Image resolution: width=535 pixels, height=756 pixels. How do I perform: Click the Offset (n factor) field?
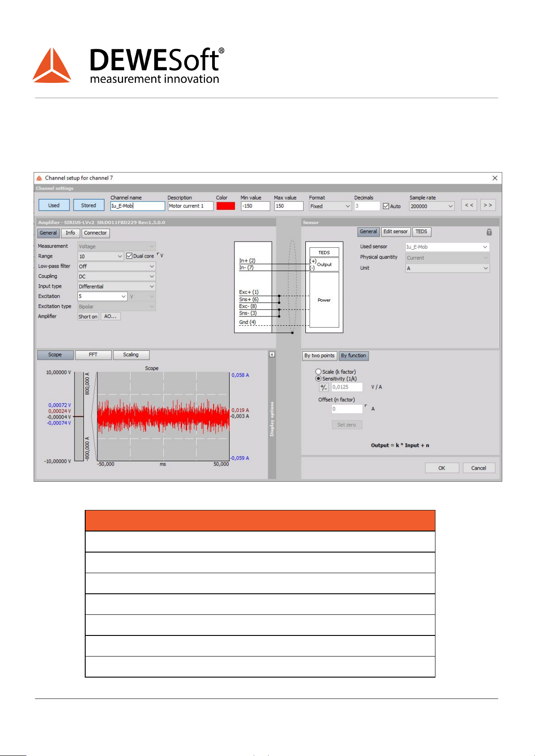(347, 409)
